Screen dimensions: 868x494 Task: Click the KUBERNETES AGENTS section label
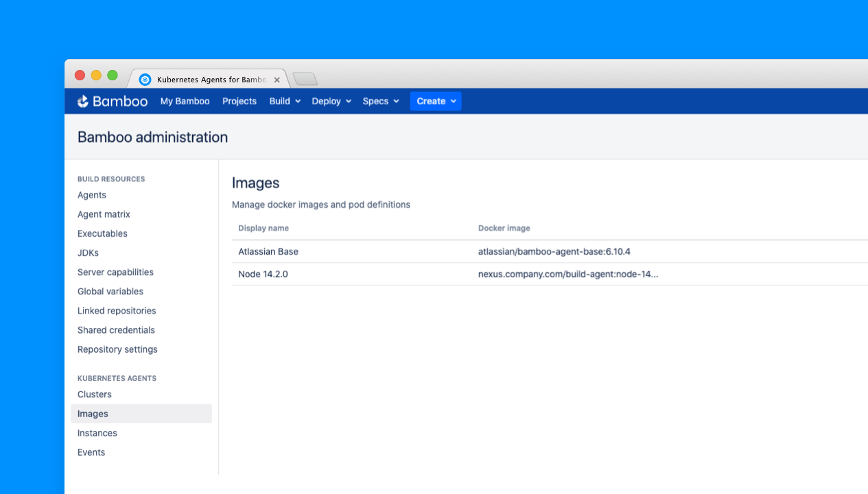(117, 378)
